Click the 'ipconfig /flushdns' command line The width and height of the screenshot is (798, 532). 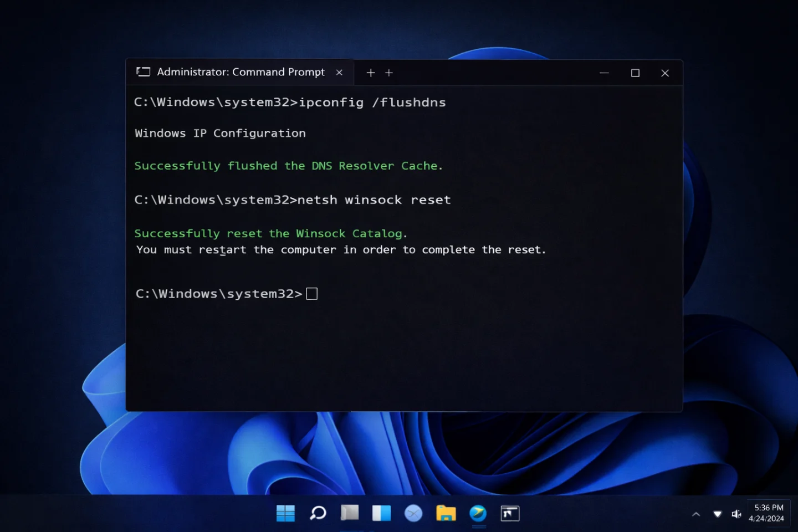(290, 103)
